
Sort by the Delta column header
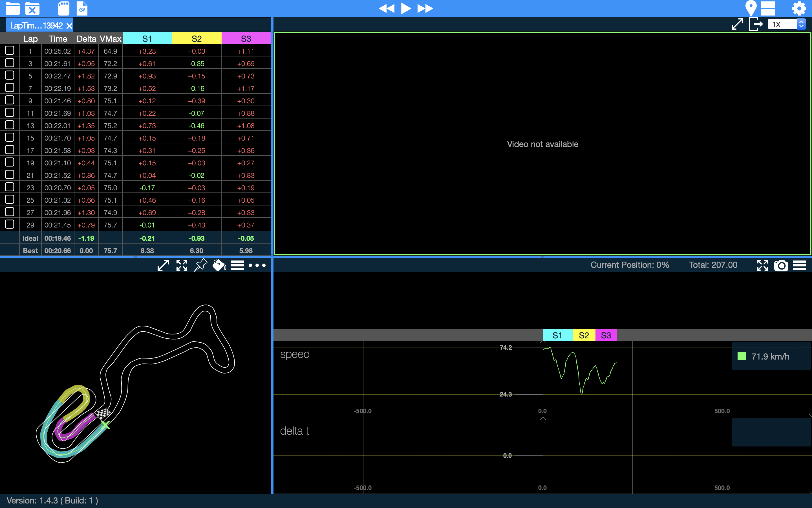pyautogui.click(x=86, y=39)
